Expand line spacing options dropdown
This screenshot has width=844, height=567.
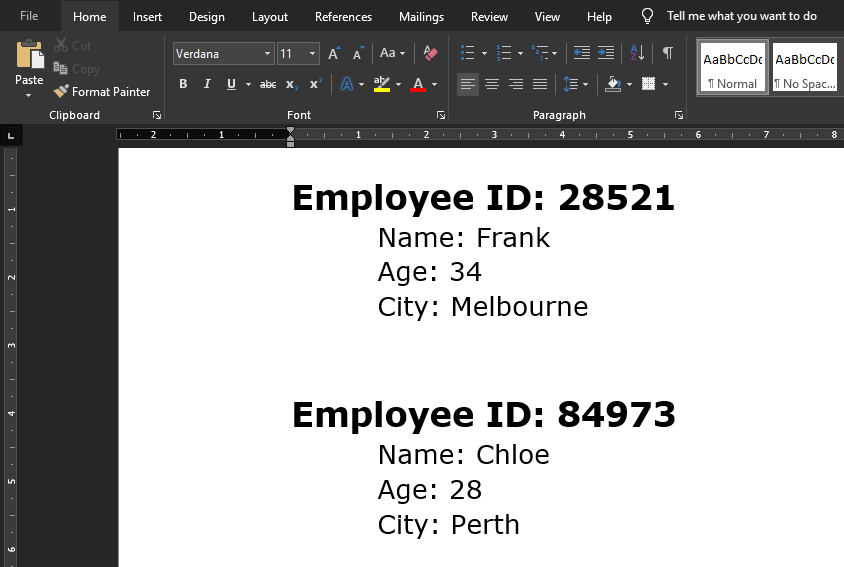[584, 84]
